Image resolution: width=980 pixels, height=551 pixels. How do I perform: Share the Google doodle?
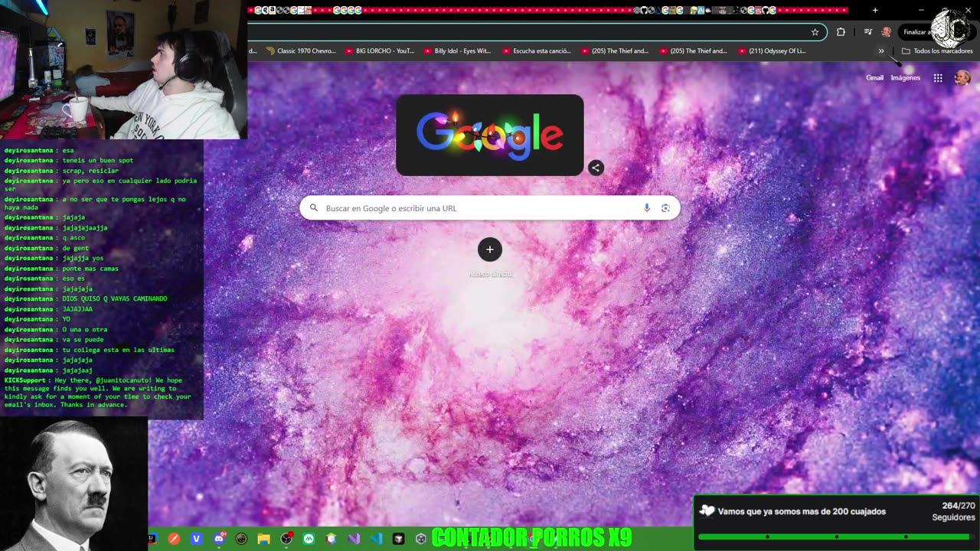(596, 168)
